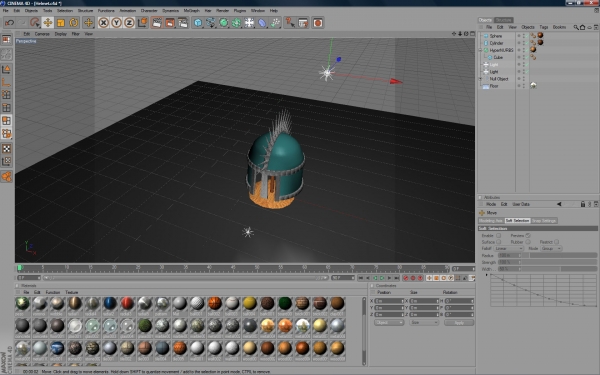This screenshot has height=375, width=600.
Task: Toggle X axis lock
Action: point(103,23)
